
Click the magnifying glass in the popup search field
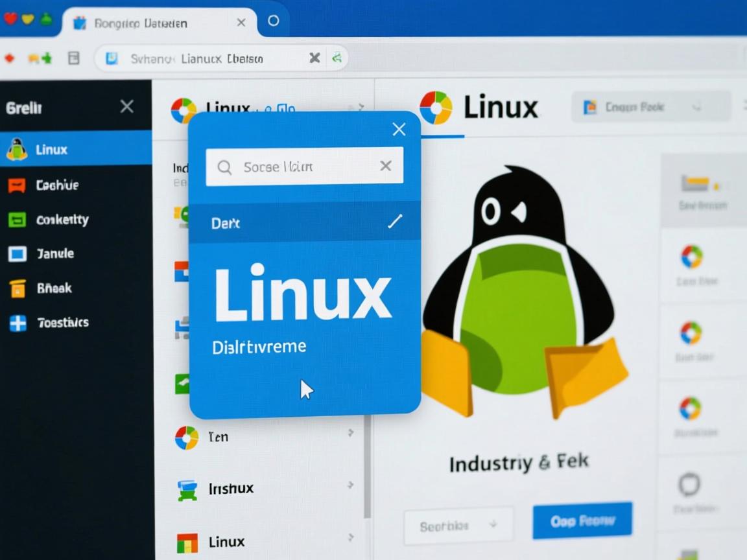[x=224, y=167]
